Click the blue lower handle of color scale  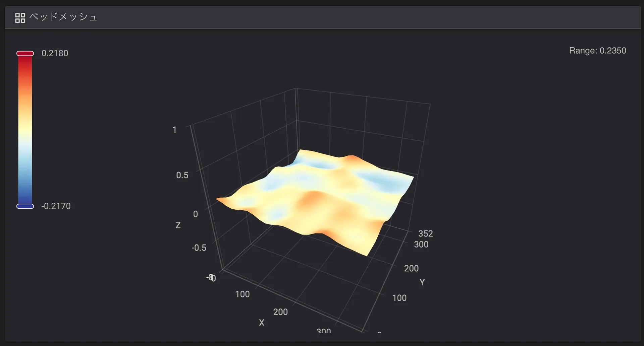point(25,206)
